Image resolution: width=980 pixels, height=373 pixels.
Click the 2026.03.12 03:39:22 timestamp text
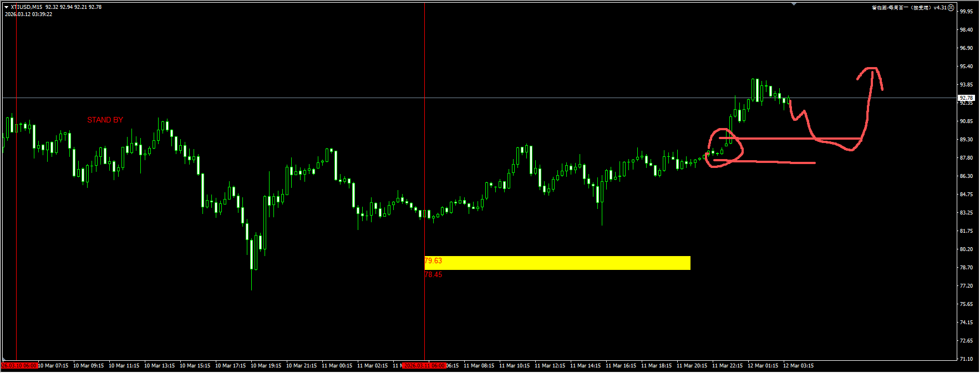29,14
